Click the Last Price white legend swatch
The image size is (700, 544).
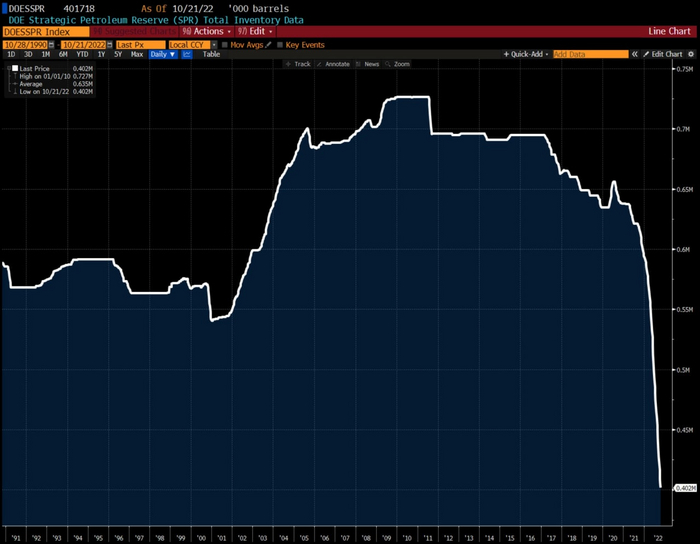[x=15, y=68]
